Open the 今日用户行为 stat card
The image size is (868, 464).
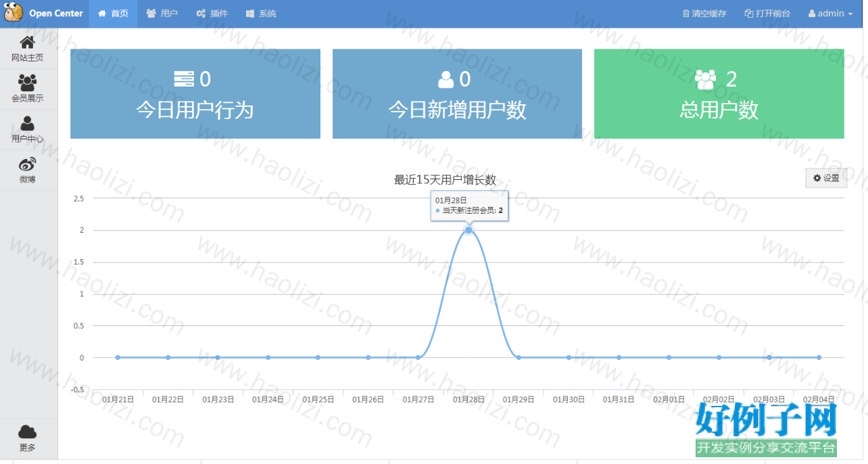pyautogui.click(x=195, y=94)
